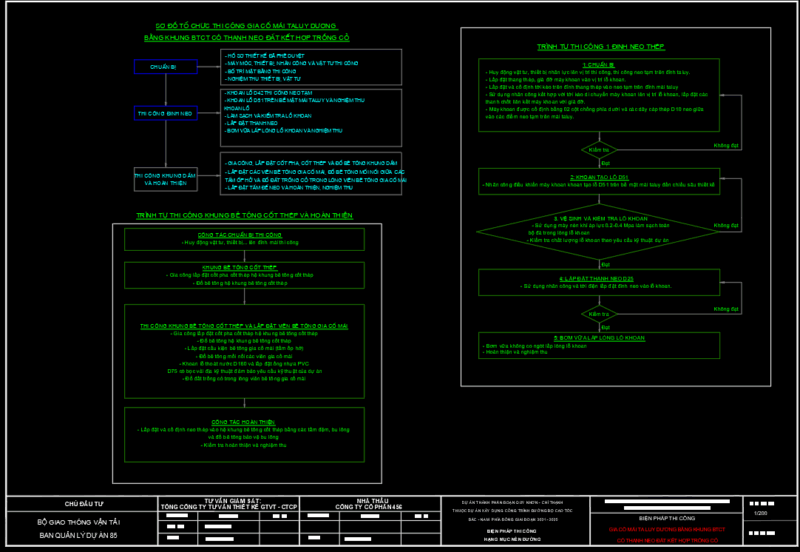Click the KHUNG BÊ TÔNG CỐT THÉP step box
The width and height of the screenshot is (800, 552).
click(x=247, y=276)
